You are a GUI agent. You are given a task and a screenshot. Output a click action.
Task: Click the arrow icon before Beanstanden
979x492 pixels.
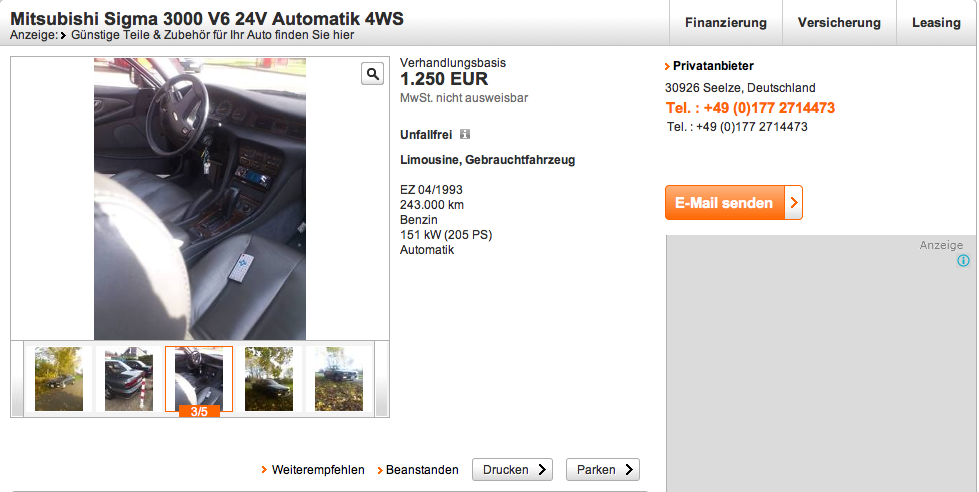(x=380, y=470)
